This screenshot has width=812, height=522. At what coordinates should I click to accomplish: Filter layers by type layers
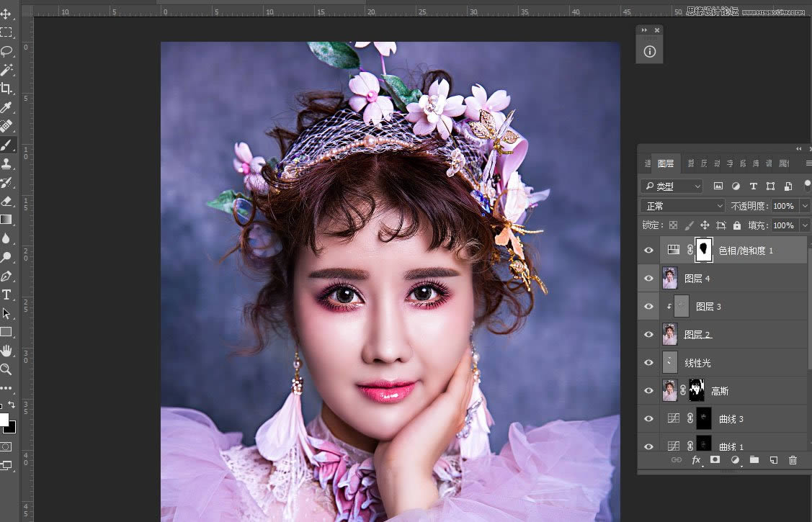tap(754, 186)
